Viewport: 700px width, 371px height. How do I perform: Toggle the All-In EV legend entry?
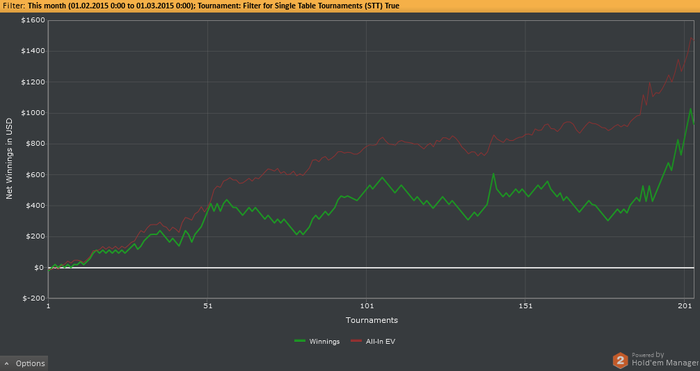pos(373,342)
